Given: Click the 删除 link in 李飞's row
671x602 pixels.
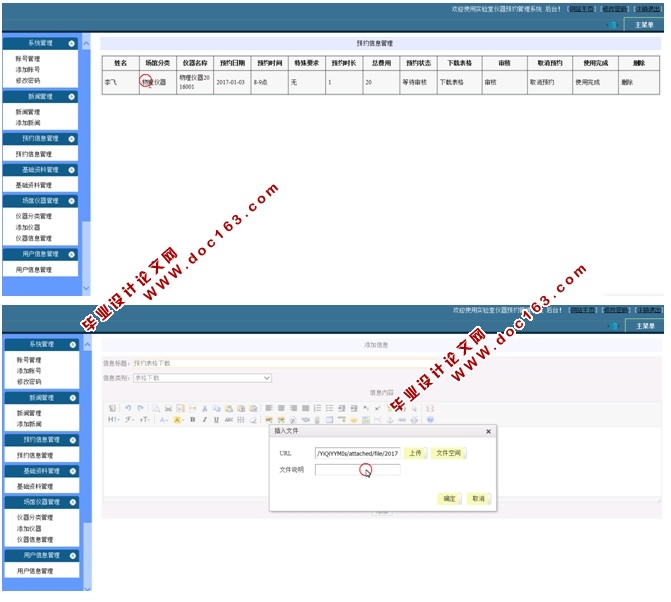Looking at the screenshot, I should (627, 82).
